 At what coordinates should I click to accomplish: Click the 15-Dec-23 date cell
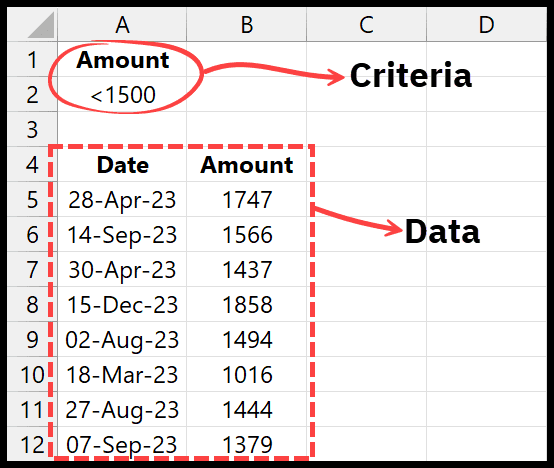(x=122, y=304)
